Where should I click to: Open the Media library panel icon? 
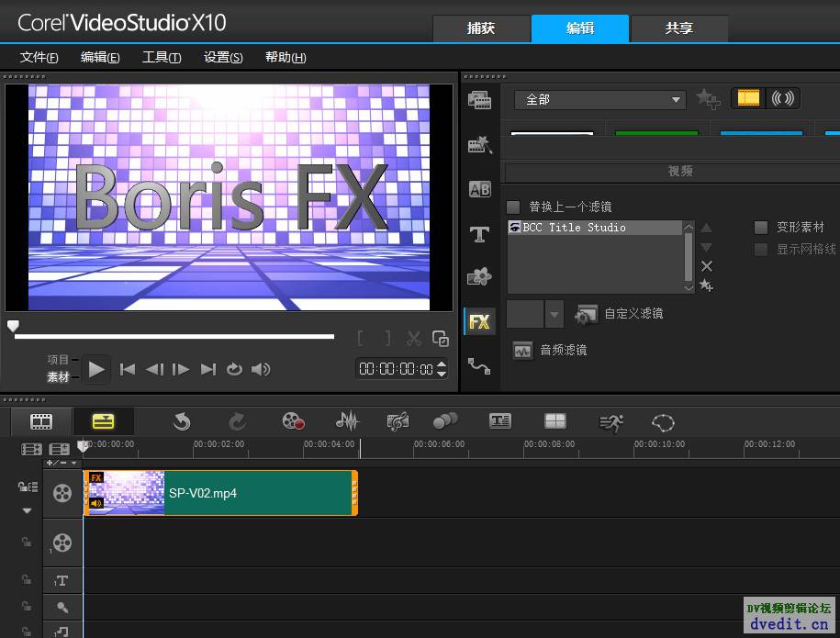[x=479, y=100]
